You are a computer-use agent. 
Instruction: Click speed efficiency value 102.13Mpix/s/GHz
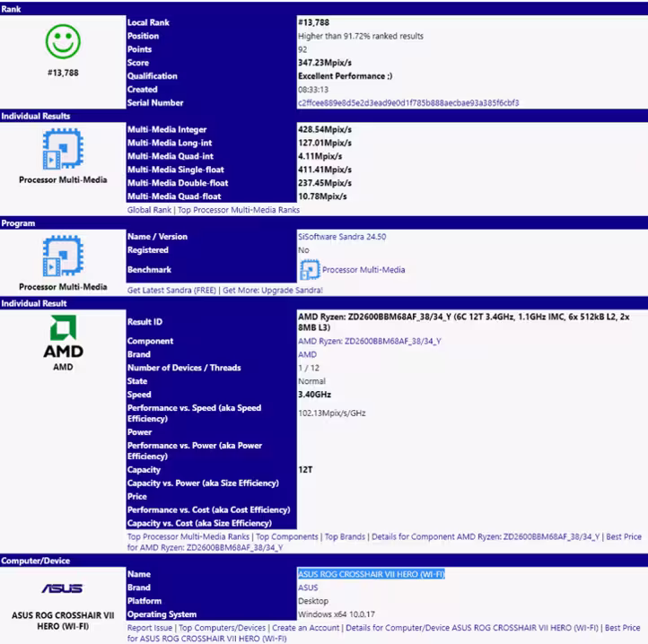click(x=332, y=413)
